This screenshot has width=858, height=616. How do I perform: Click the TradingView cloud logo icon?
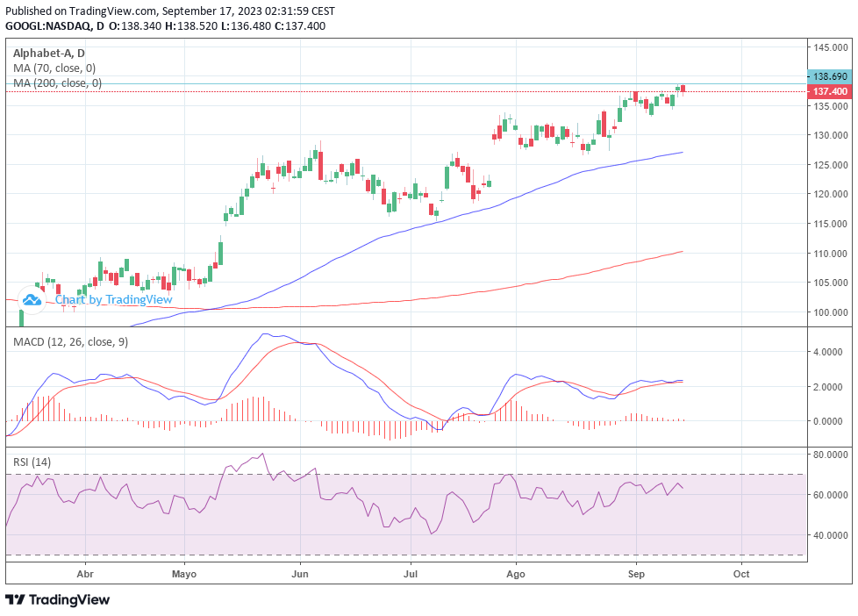[32, 299]
